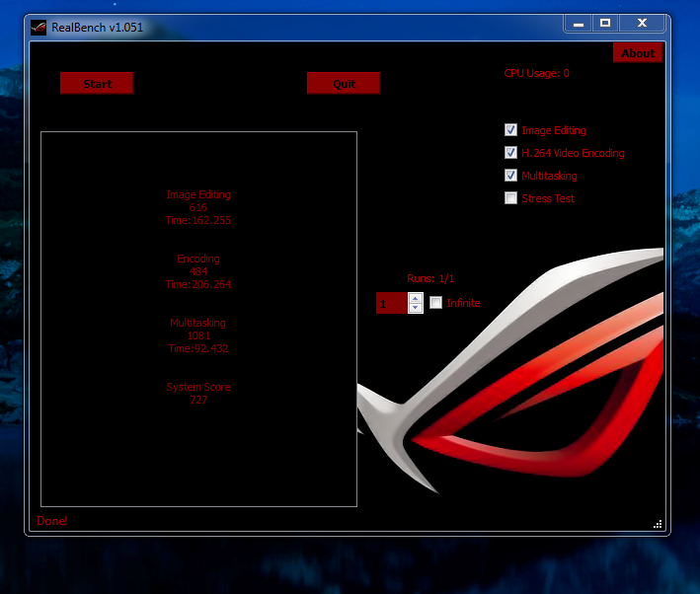This screenshot has height=594, width=700.
Task: Select the System Score 727 value
Action: [x=198, y=400]
